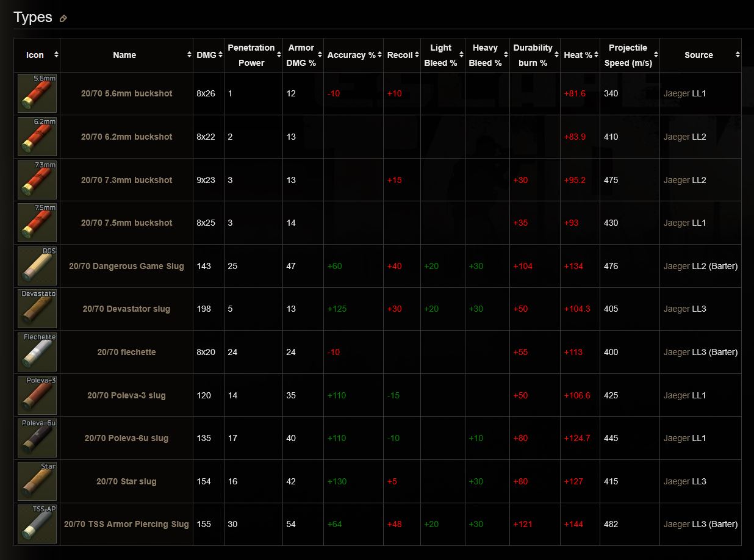Open the Flechette shell icon
Viewport: 754px width, 560px height.
click(37, 352)
